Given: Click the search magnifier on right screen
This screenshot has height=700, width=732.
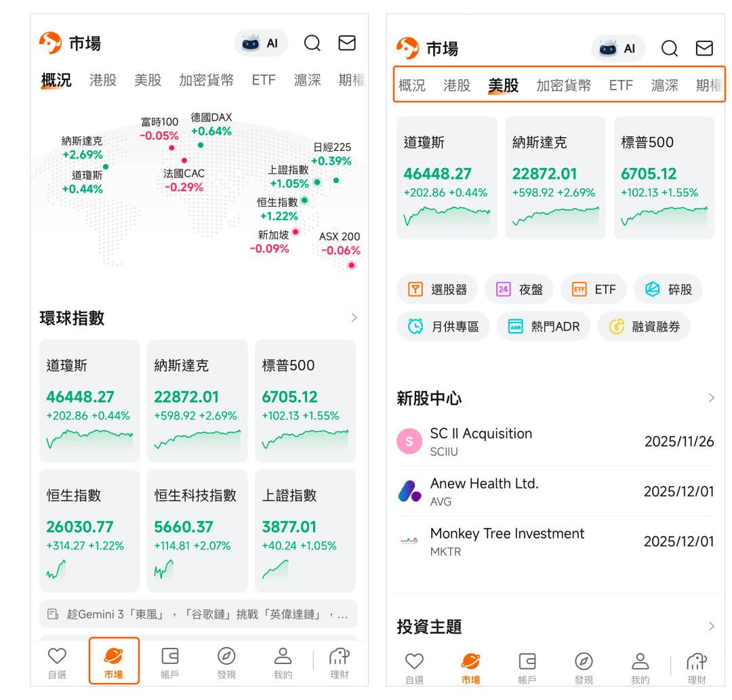Looking at the screenshot, I should click(x=669, y=48).
